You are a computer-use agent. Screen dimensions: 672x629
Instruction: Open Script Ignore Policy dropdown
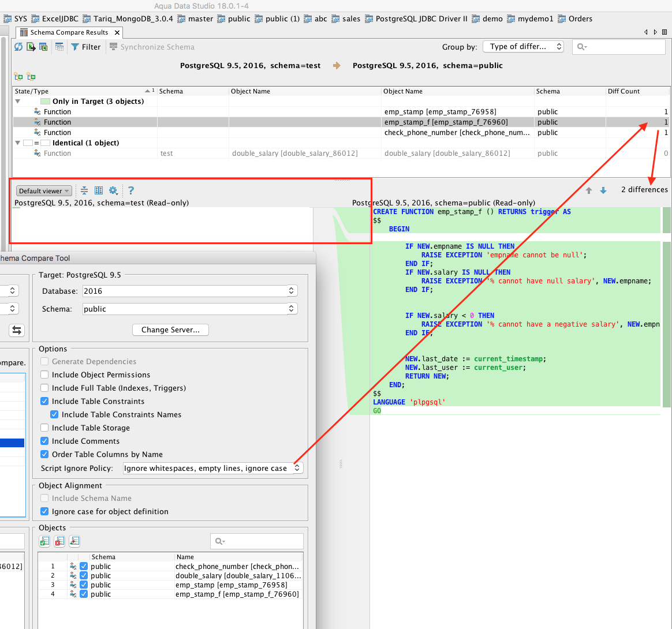(x=213, y=469)
